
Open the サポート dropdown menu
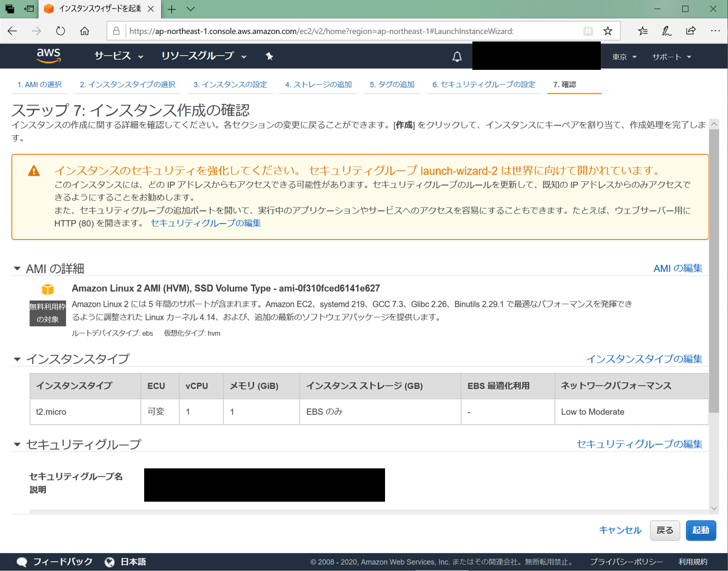pyautogui.click(x=672, y=57)
